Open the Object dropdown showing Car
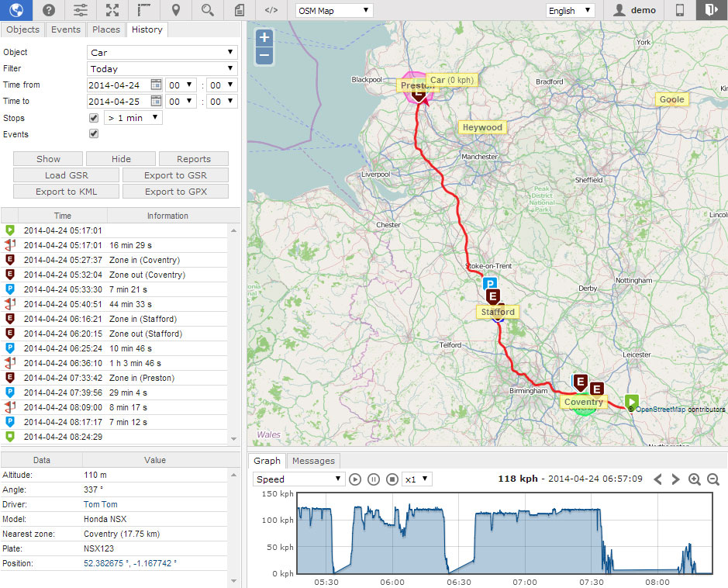Image resolution: width=728 pixels, height=588 pixels. pos(162,53)
